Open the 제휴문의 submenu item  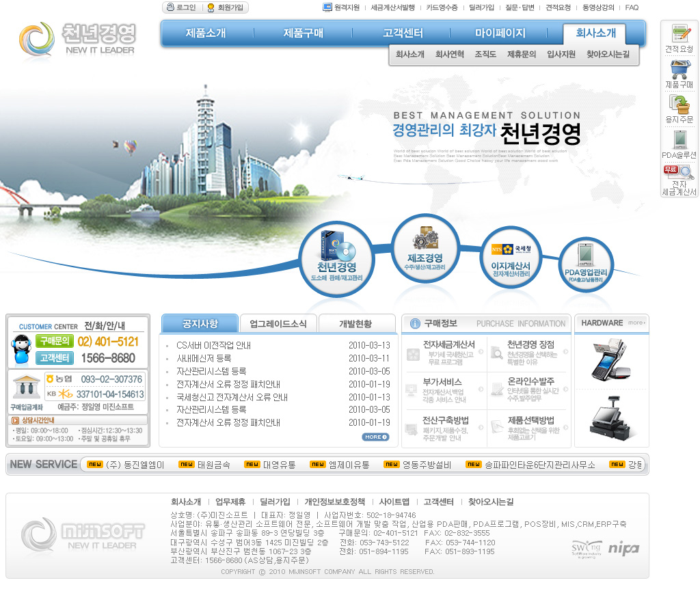pyautogui.click(x=522, y=55)
